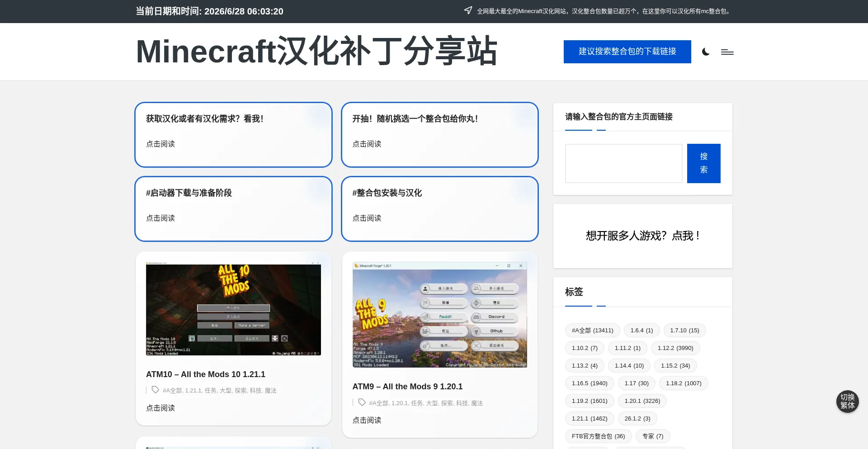Open the 获取汉化或者有汉化需求？看我！ card
Image resolution: width=868 pixels, height=449 pixels.
click(x=233, y=135)
